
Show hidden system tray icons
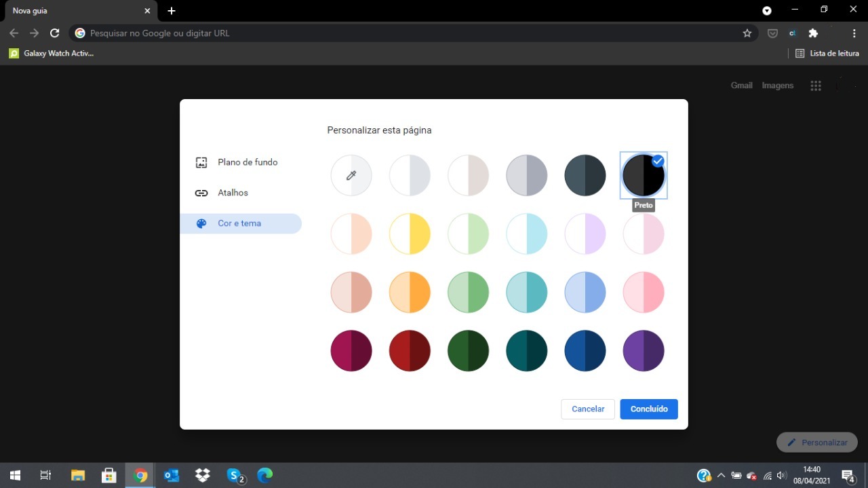pyautogui.click(x=721, y=476)
